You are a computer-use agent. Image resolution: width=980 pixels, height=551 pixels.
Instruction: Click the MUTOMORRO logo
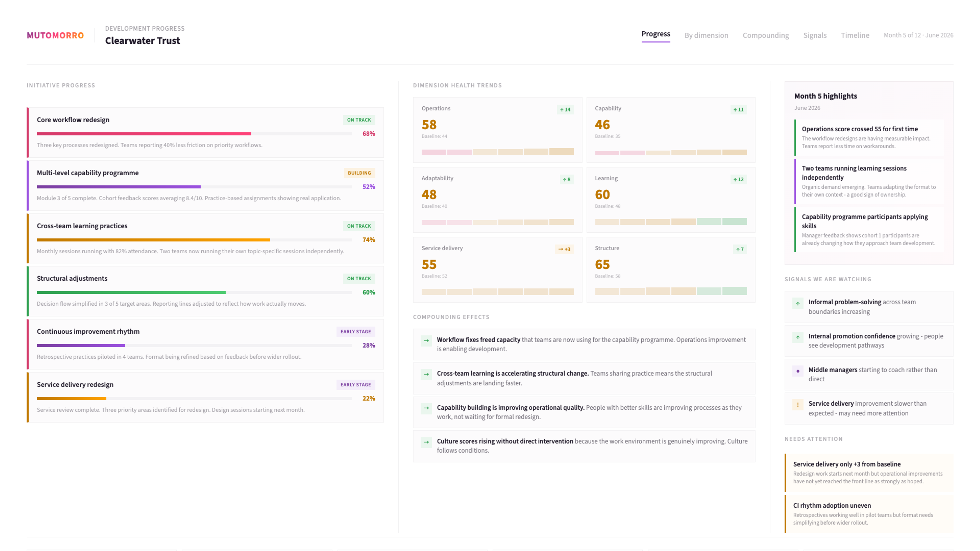click(x=55, y=35)
